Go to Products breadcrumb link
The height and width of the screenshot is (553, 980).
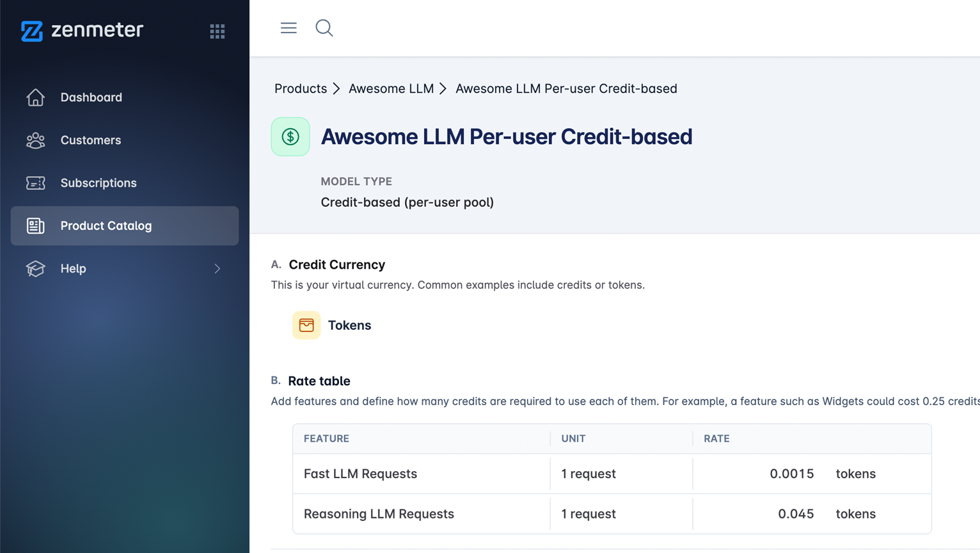point(301,89)
